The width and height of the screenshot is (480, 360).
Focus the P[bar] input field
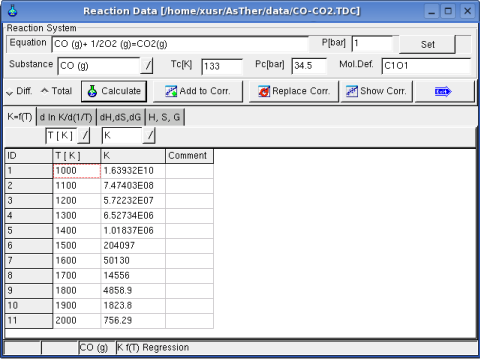click(x=372, y=44)
